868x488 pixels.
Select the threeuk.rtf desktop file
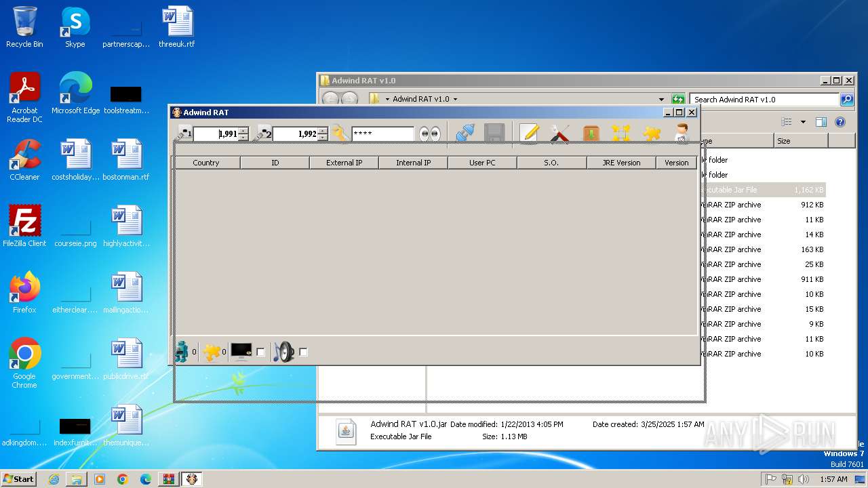click(177, 27)
